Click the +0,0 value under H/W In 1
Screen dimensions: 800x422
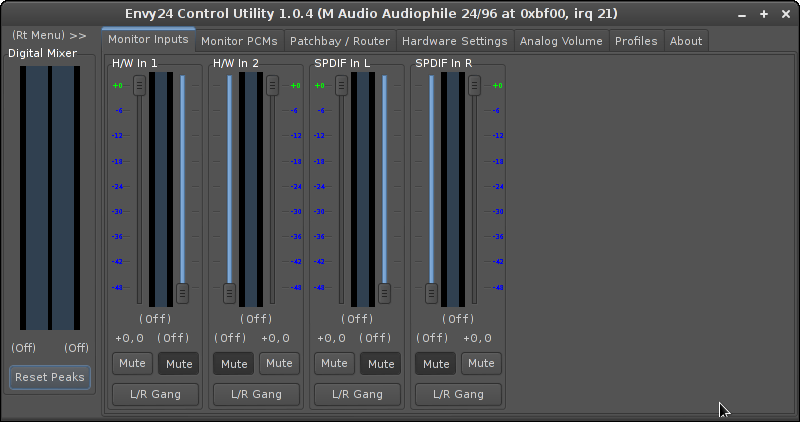(x=129, y=338)
